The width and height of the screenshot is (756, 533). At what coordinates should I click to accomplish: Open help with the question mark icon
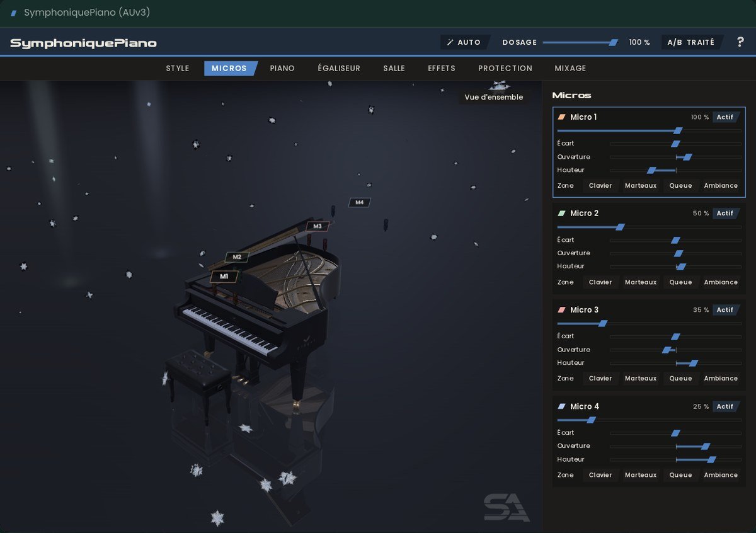point(740,42)
